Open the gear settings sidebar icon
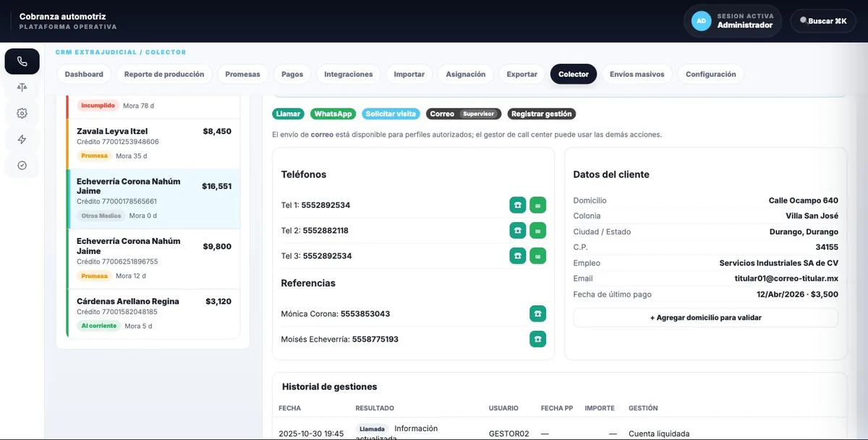Image resolution: width=868 pixels, height=440 pixels. 22,114
